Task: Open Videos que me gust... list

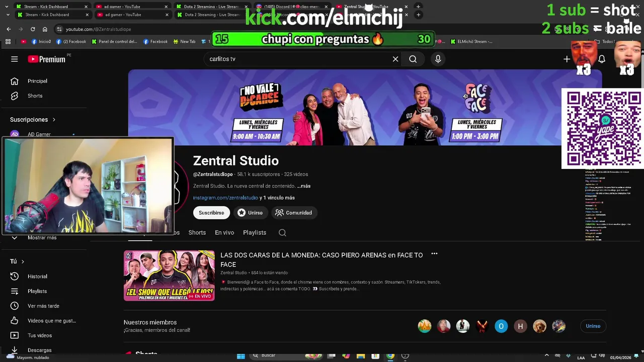Action: pos(52,320)
